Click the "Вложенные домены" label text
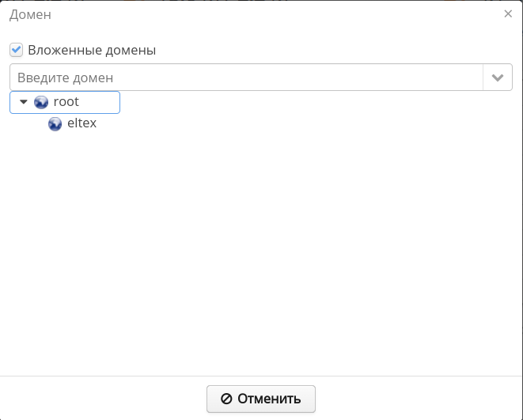The height and width of the screenshot is (420, 523). pos(92,50)
